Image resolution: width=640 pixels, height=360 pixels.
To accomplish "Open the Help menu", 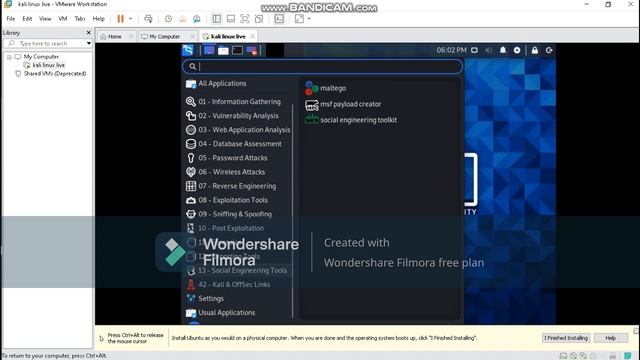I will click(x=98, y=19).
